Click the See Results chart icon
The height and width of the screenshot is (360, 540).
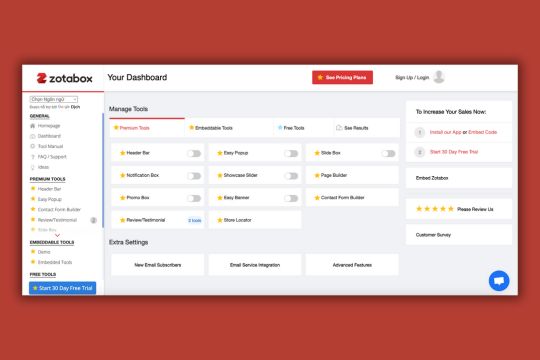339,128
